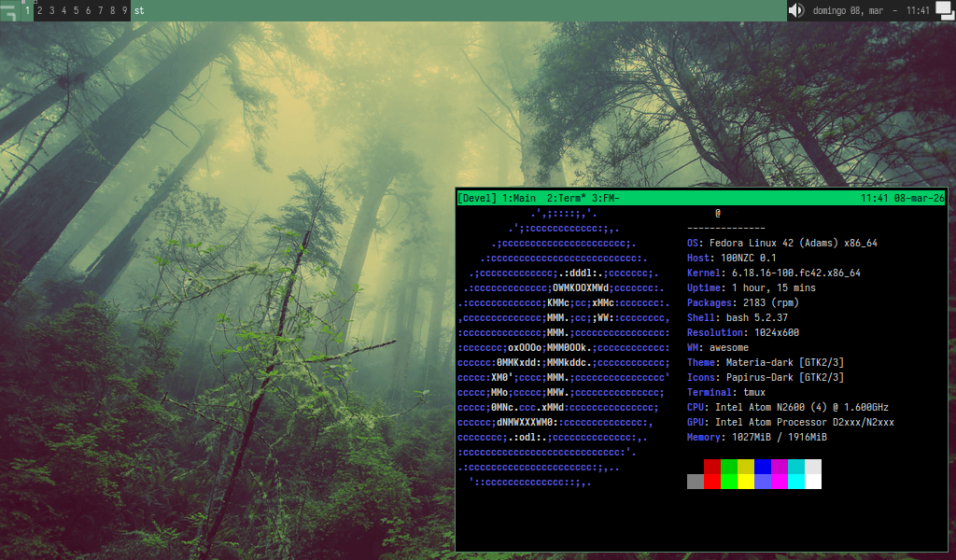Click the 'CPU: Intel Atom N2600' line
The image size is (956, 560).
point(788,407)
